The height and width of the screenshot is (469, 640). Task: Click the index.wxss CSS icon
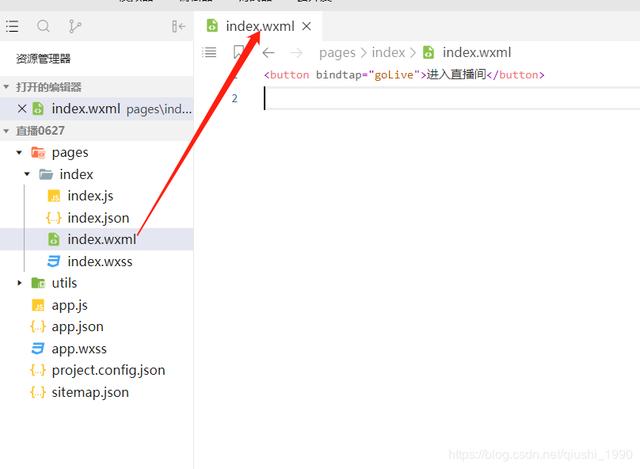(54, 261)
